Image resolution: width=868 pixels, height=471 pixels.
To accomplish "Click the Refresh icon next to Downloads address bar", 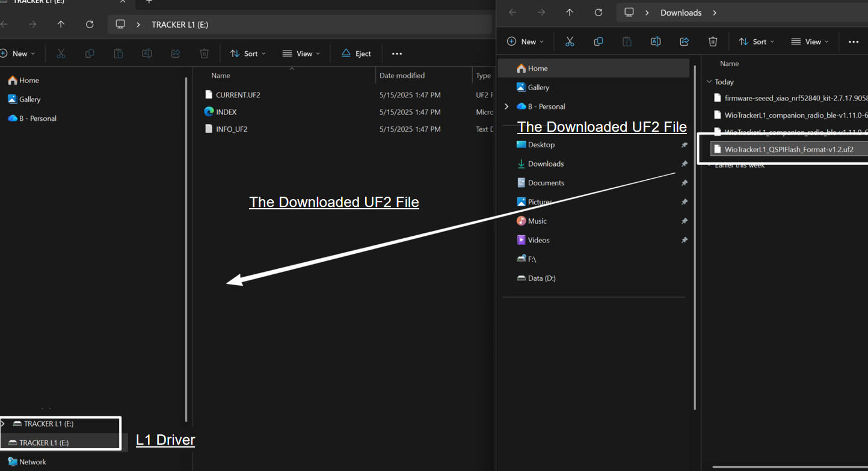I will pos(598,13).
